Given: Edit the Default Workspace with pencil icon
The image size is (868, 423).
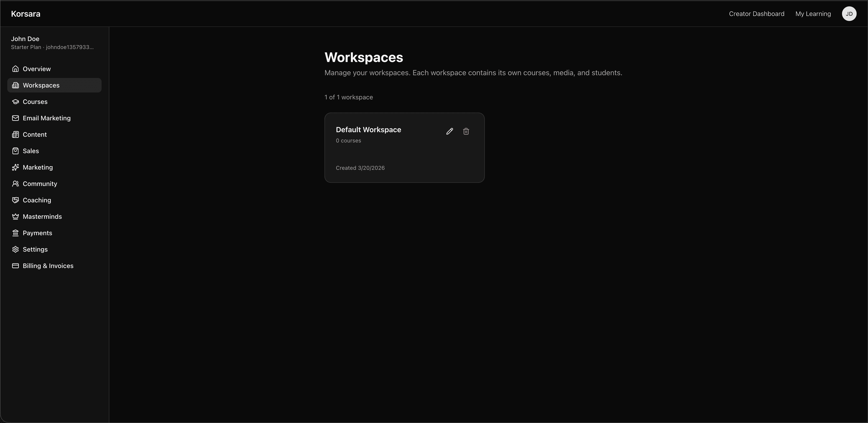Looking at the screenshot, I should [x=449, y=131].
